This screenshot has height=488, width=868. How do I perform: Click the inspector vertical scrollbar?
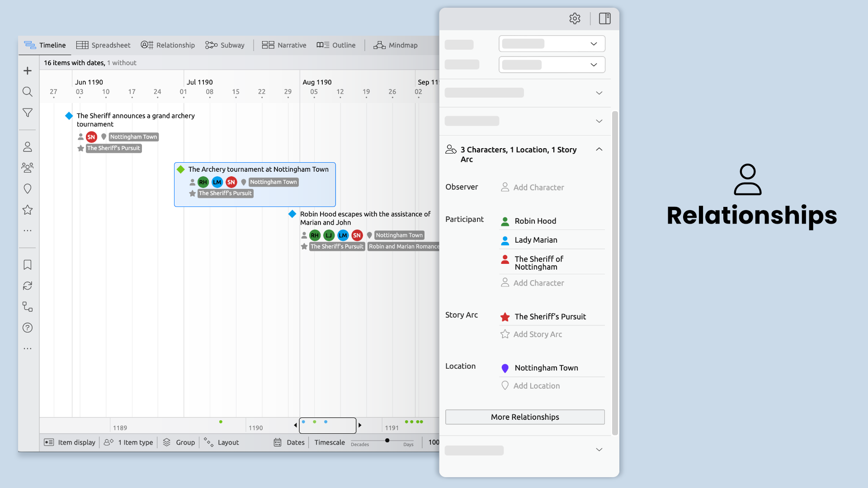point(615,273)
